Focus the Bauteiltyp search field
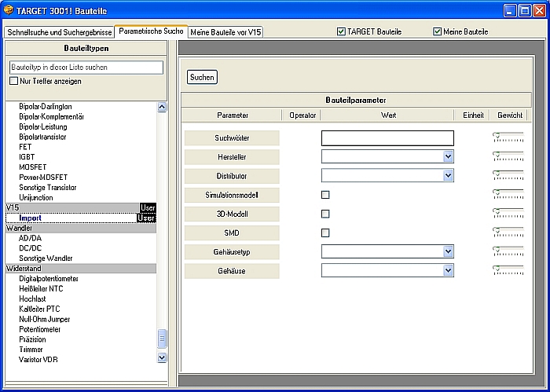 coord(86,68)
